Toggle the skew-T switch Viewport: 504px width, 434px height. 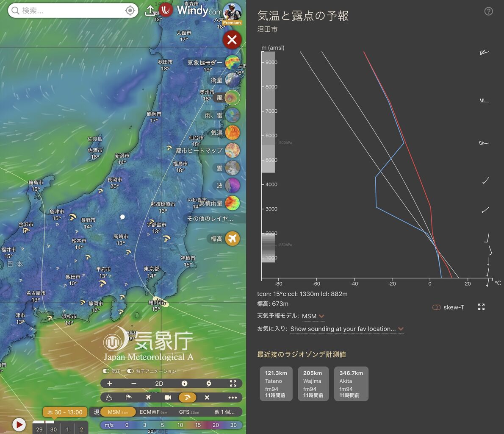[x=437, y=307]
